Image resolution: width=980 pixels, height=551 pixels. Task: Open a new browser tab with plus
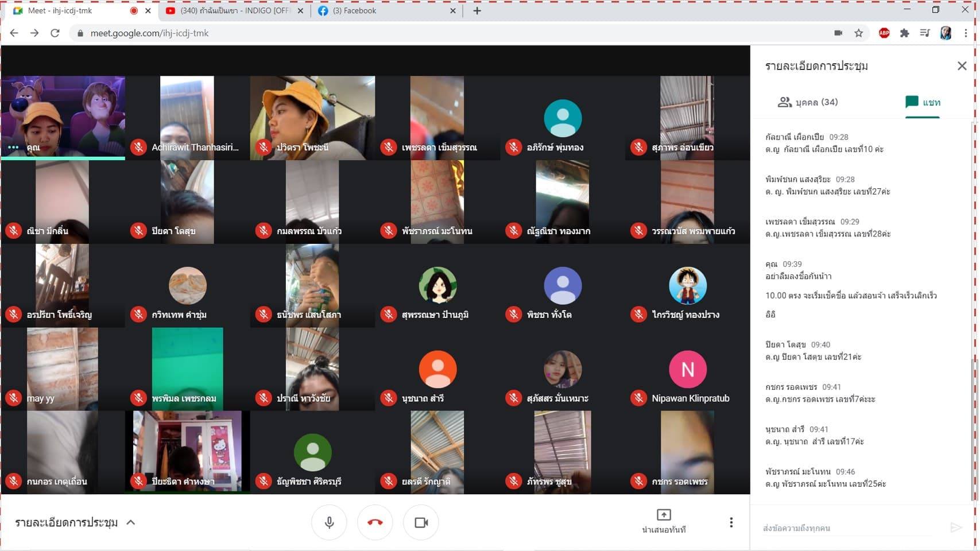tap(477, 10)
